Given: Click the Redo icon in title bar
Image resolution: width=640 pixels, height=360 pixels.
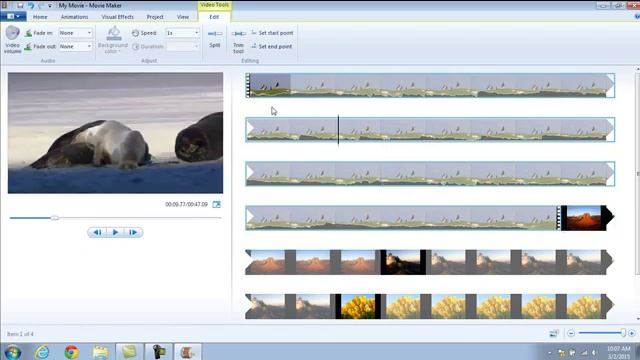Looking at the screenshot, I should (41, 6).
